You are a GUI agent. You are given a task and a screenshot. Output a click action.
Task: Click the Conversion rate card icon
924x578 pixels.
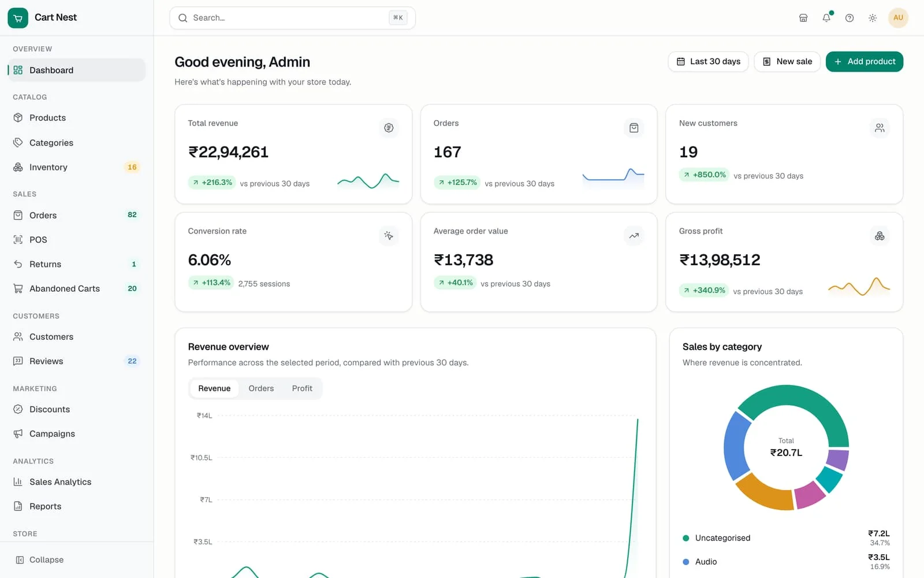(389, 236)
